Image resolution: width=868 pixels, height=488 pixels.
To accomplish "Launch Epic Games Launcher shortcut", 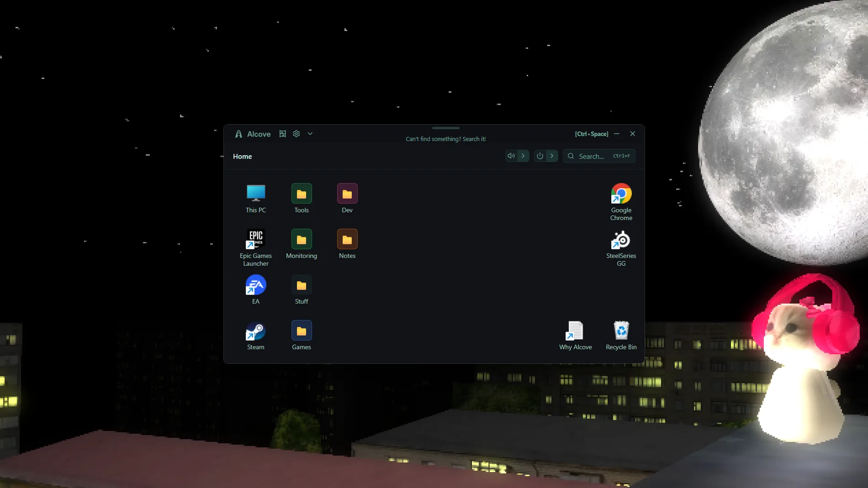I will pyautogui.click(x=256, y=247).
